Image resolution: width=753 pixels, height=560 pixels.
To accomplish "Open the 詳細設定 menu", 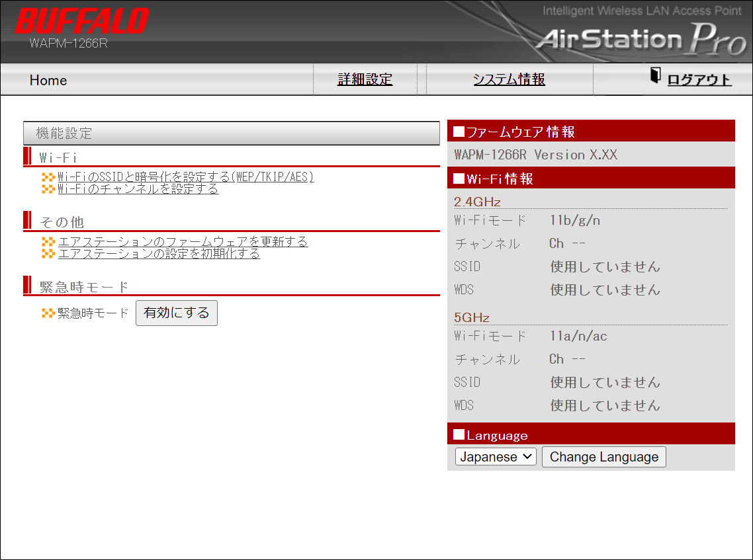I will tap(365, 79).
